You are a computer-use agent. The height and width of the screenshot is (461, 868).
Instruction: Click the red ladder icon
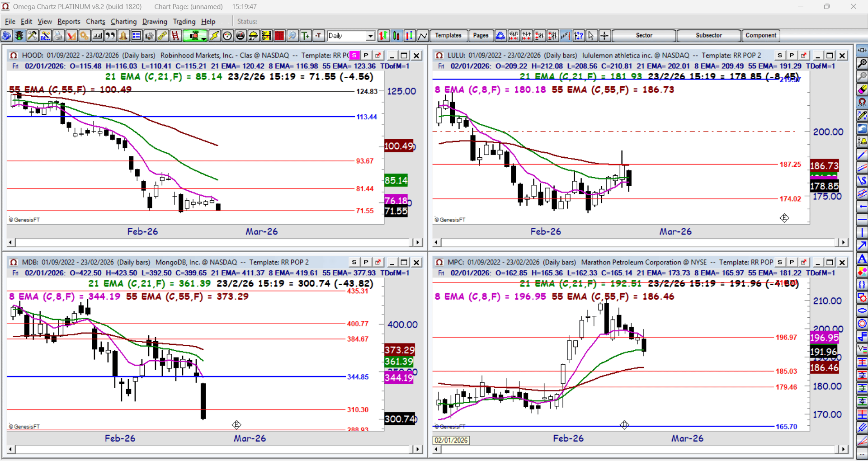coord(175,36)
